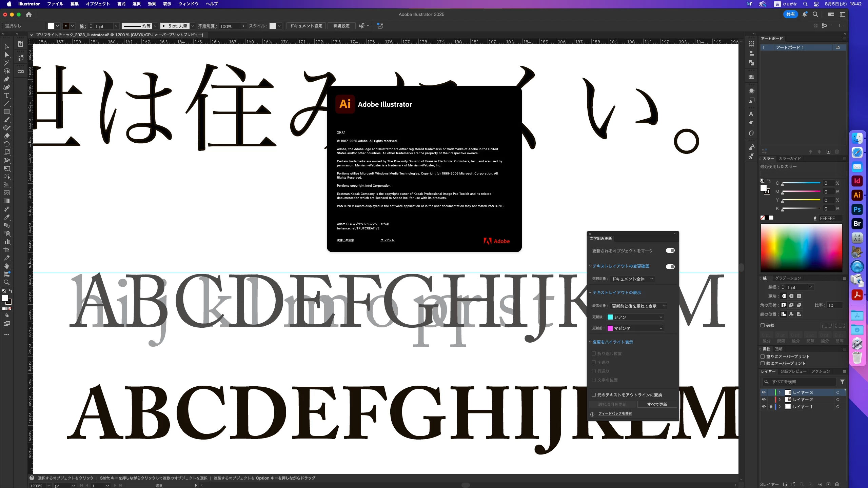Check 塗りにオーバープリント option

pos(763,357)
